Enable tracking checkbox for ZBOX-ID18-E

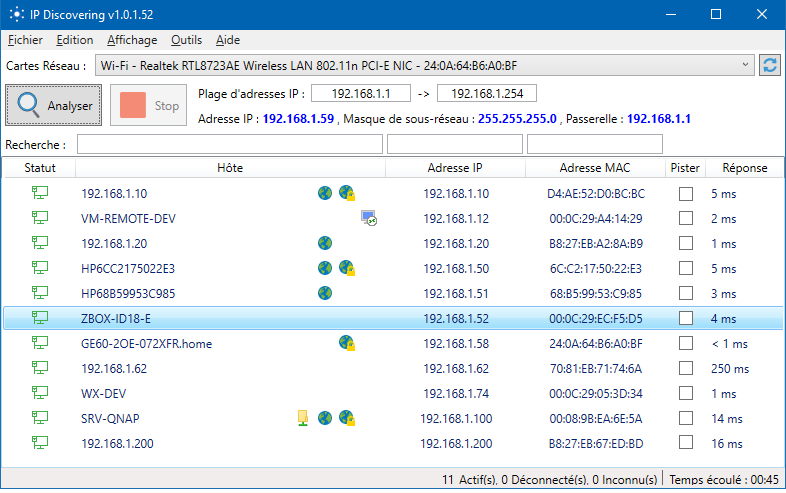tap(686, 318)
